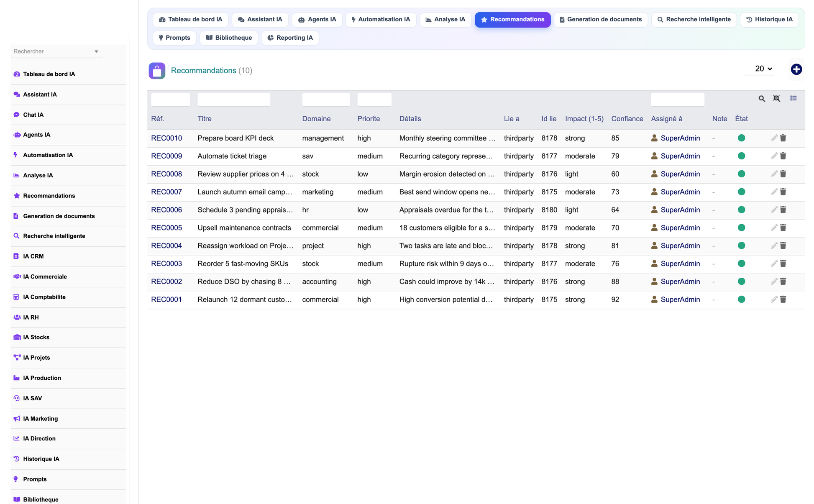Open REC0002 reference link
This screenshot has width=814, height=504.
(x=166, y=282)
